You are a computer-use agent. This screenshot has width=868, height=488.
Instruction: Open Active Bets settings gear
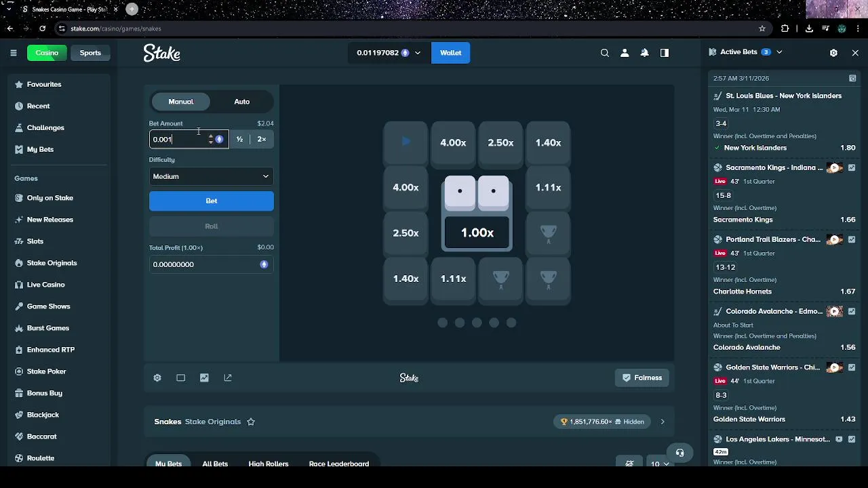coord(833,52)
